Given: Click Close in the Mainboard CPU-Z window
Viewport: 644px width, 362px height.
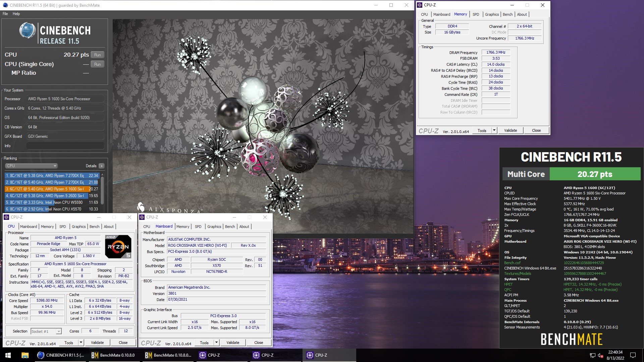Looking at the screenshot, I should tap(259, 343).
